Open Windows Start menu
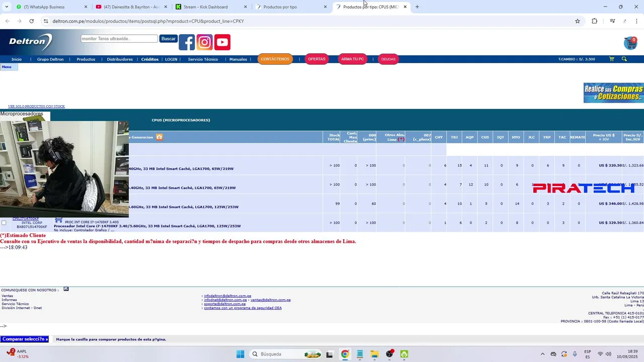This screenshot has height=362, width=644. [x=240, y=354]
